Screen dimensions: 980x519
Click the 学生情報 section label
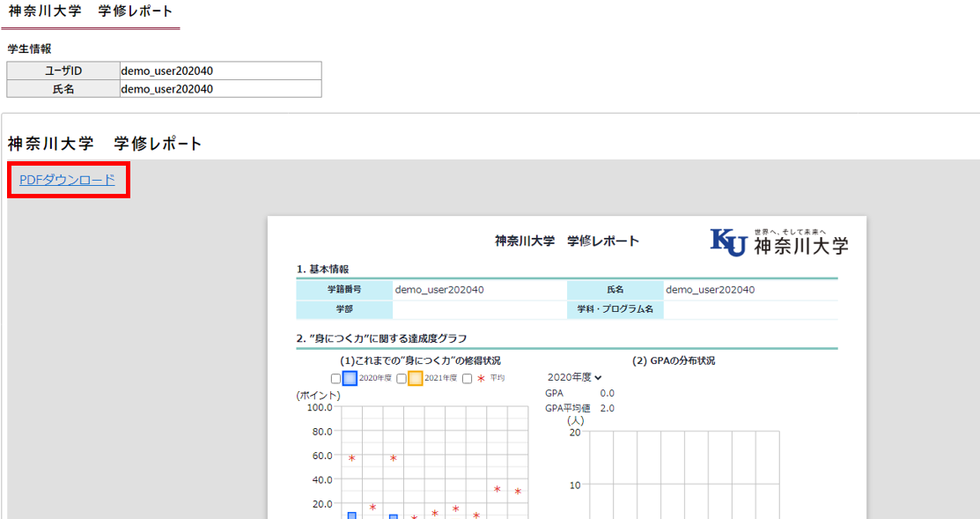(29, 48)
